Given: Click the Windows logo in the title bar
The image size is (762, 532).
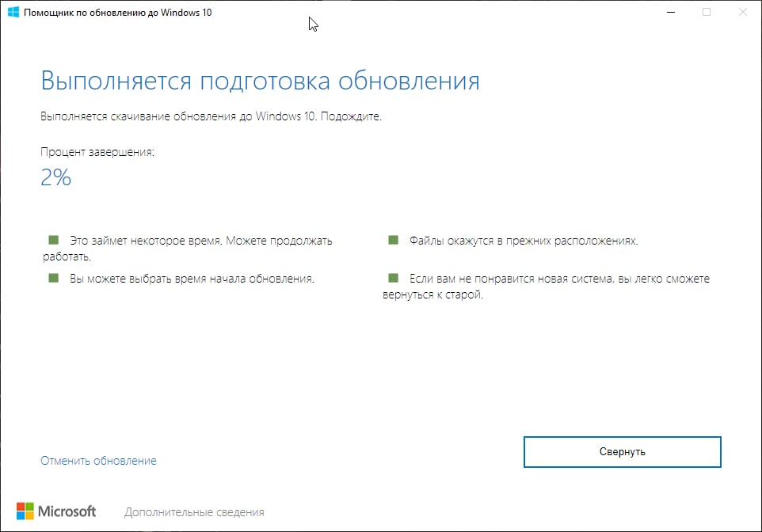Looking at the screenshot, I should click(x=13, y=12).
